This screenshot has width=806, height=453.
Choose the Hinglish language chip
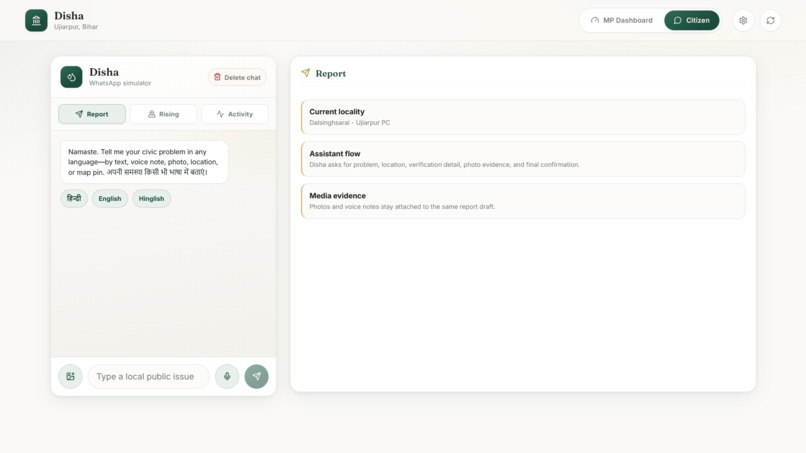tap(151, 198)
